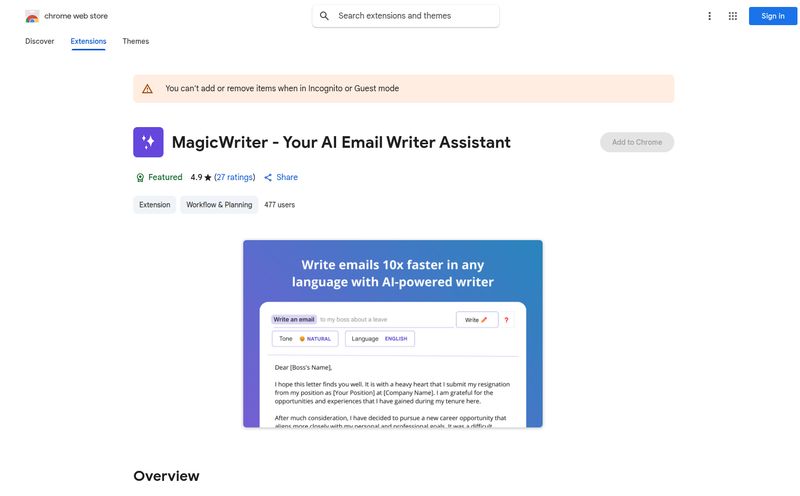Click the '477 users' text

tap(280, 205)
